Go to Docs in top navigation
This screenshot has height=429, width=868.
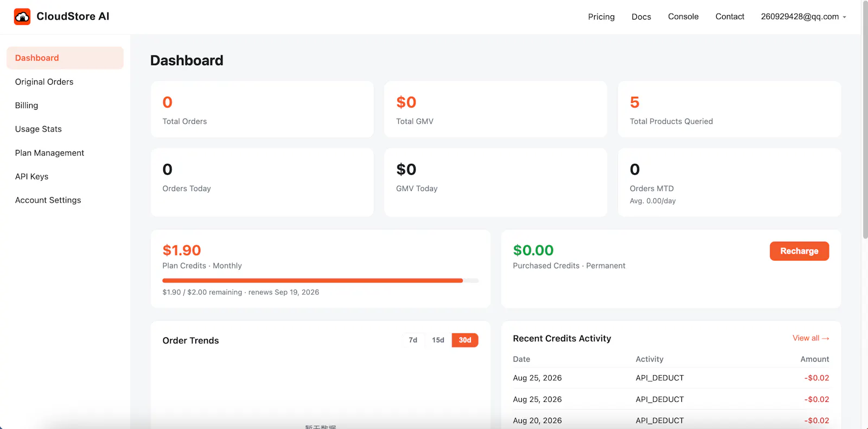641,17
